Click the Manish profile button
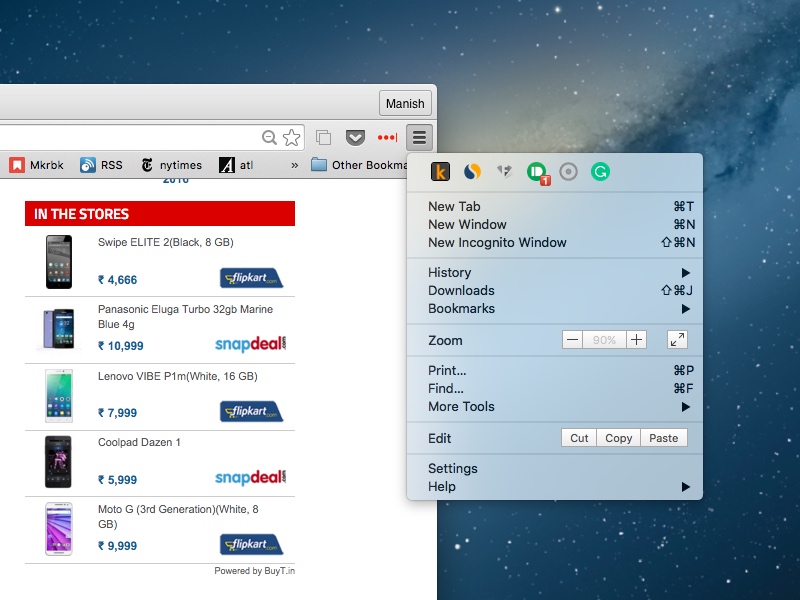This screenshot has height=600, width=800. pos(405,104)
